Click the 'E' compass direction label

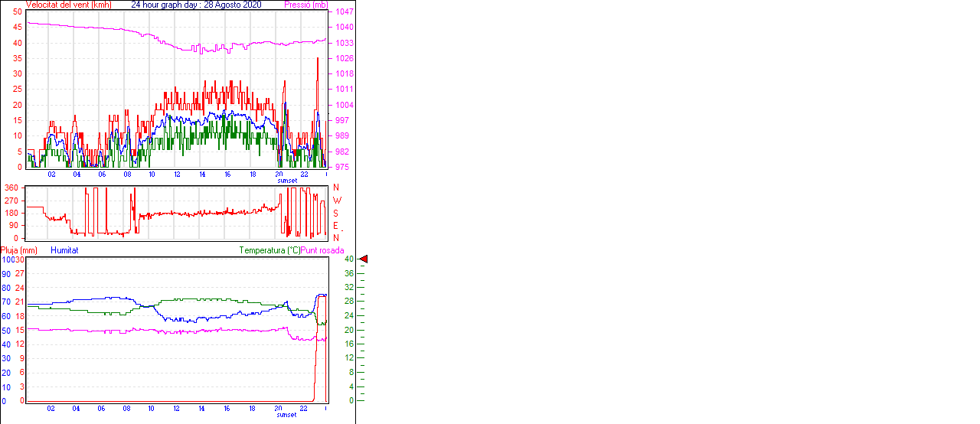tap(335, 225)
